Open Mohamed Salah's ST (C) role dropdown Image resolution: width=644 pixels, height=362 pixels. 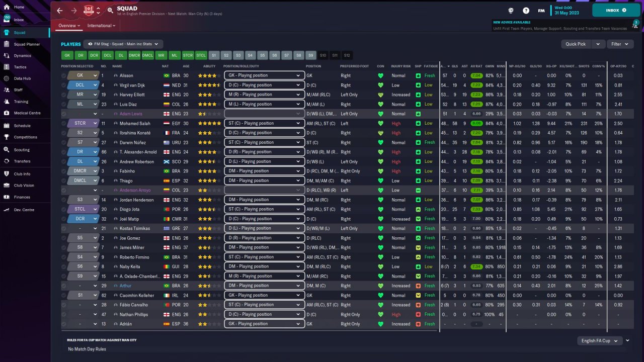point(264,123)
